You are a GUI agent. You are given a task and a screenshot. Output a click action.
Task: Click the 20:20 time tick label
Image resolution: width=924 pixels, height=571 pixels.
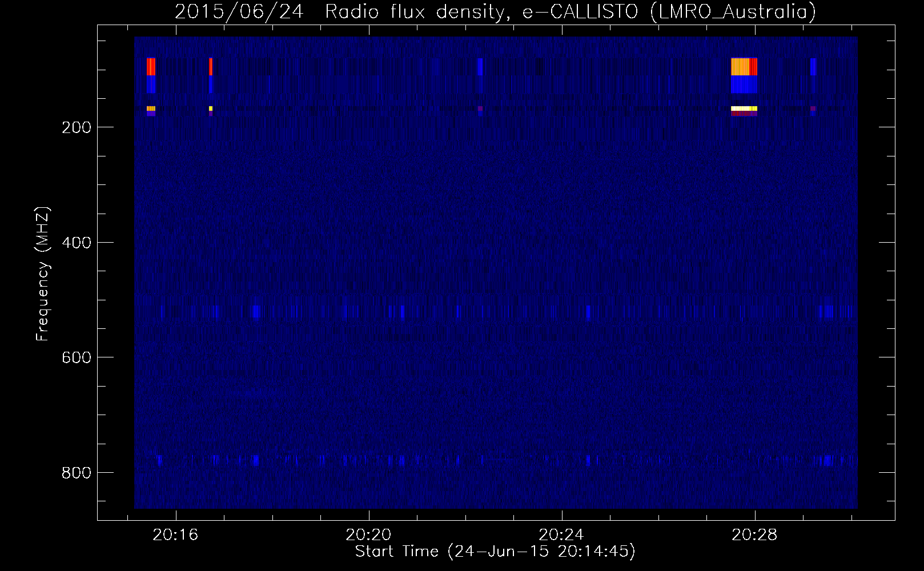pos(369,534)
